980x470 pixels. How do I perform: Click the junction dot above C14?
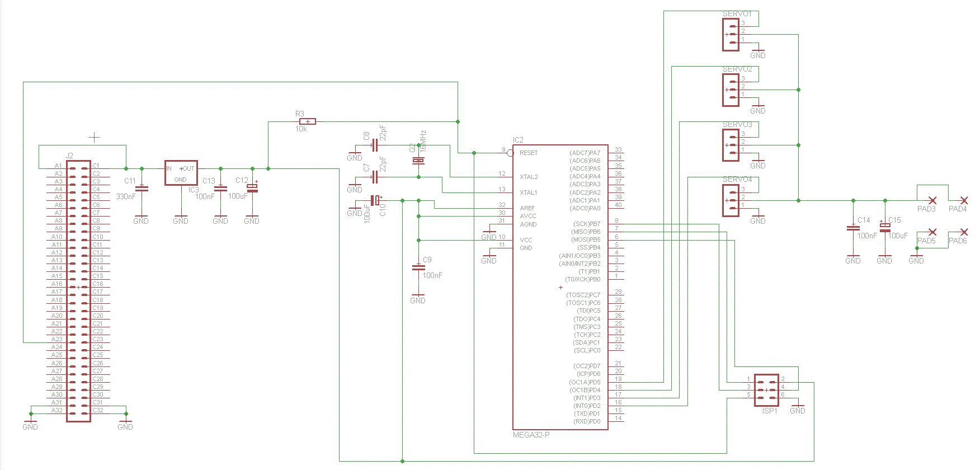[x=853, y=200]
